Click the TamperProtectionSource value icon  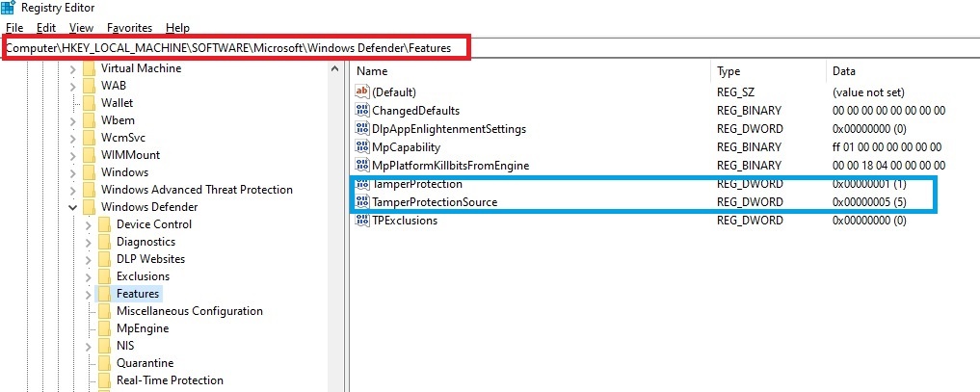pyautogui.click(x=362, y=202)
